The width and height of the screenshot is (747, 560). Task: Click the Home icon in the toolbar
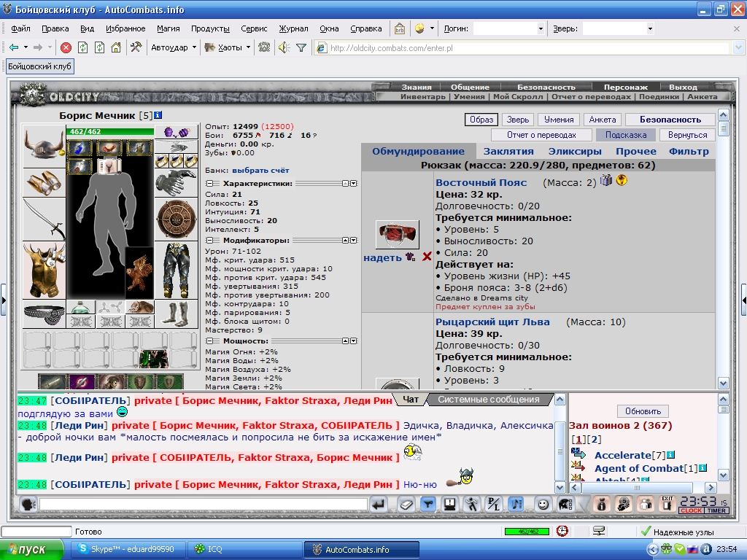click(x=116, y=47)
